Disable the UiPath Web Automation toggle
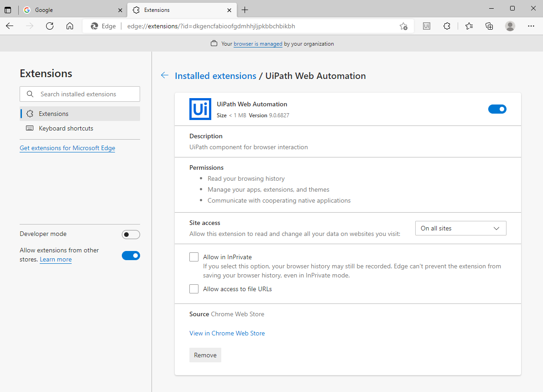 [x=497, y=109]
